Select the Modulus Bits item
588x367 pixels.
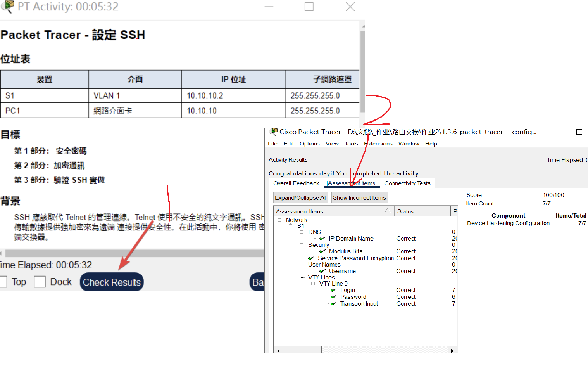tap(346, 251)
